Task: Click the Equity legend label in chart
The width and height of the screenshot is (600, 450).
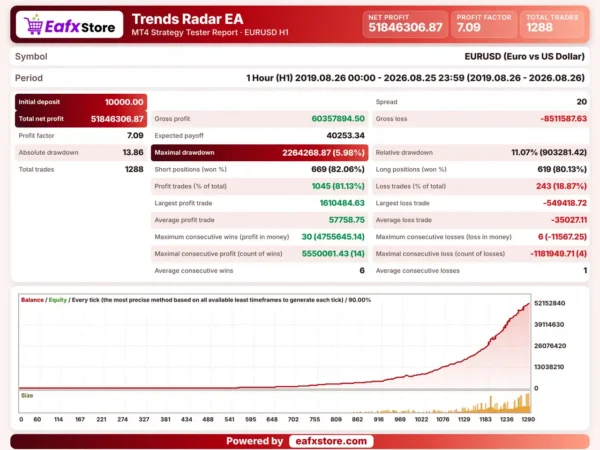Action: click(x=58, y=300)
